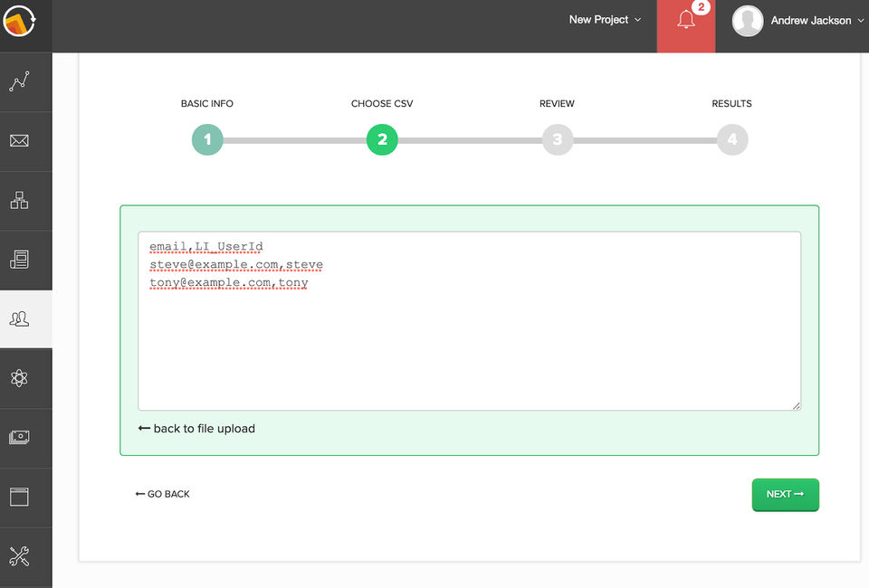
Task: Open the wrench tools sidebar icon
Action: (x=19, y=556)
